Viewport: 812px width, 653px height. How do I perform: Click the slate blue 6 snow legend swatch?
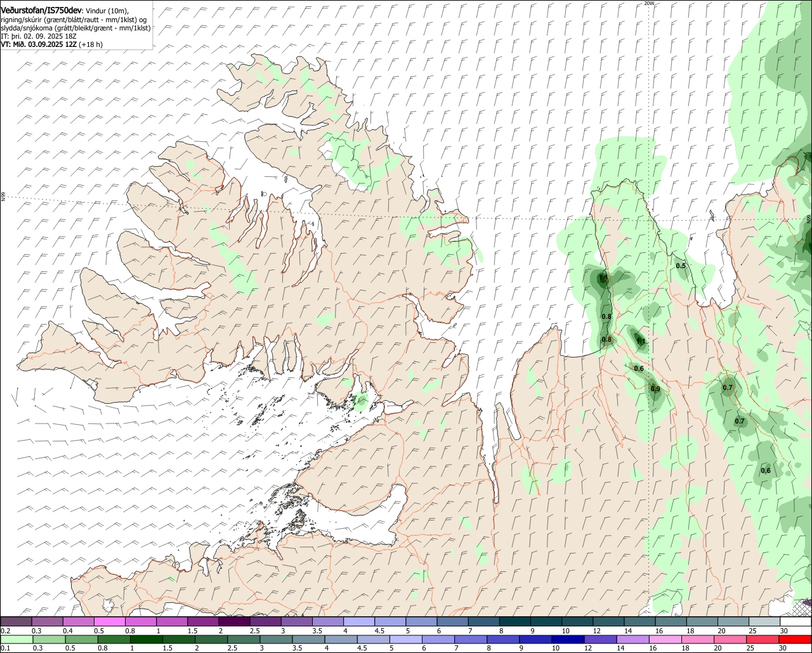(x=452, y=622)
